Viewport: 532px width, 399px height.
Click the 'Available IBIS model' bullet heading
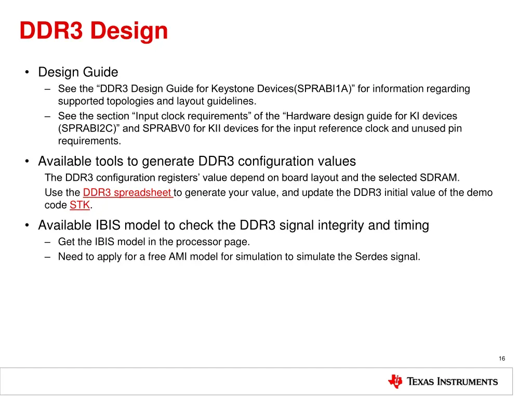click(233, 225)
